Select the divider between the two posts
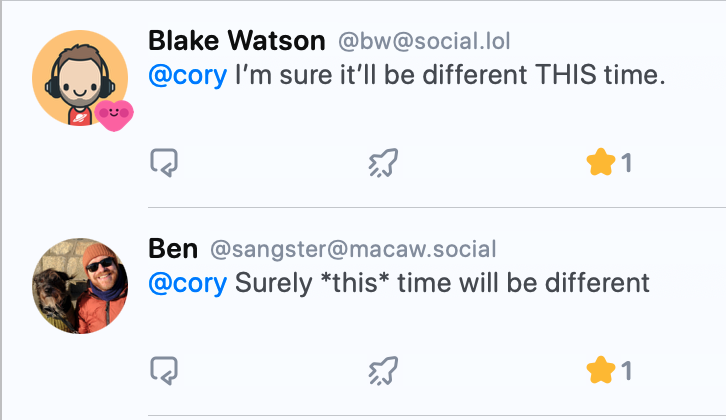This screenshot has height=420, width=726. (437, 207)
